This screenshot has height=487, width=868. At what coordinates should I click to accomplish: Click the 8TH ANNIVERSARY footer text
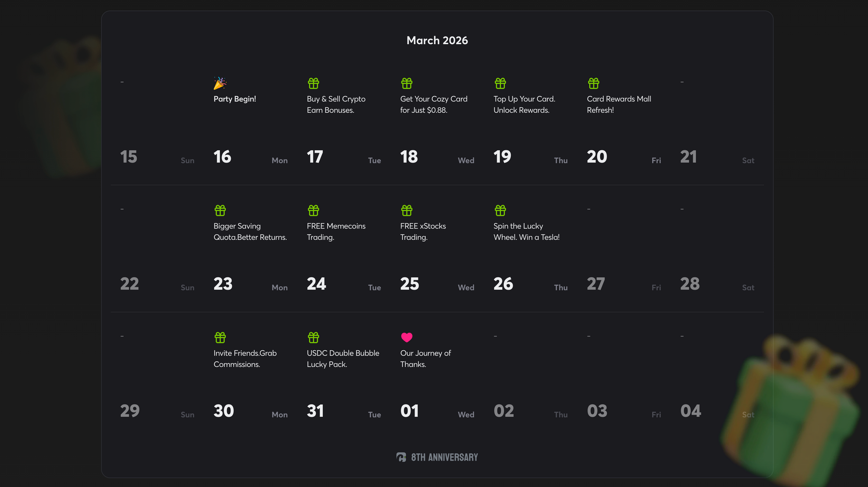pos(444,457)
